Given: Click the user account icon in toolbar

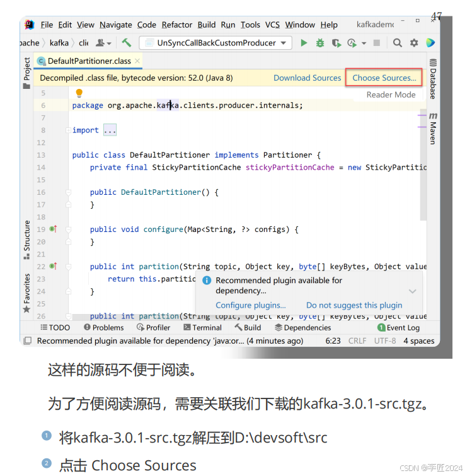Looking at the screenshot, I should 100,43.
